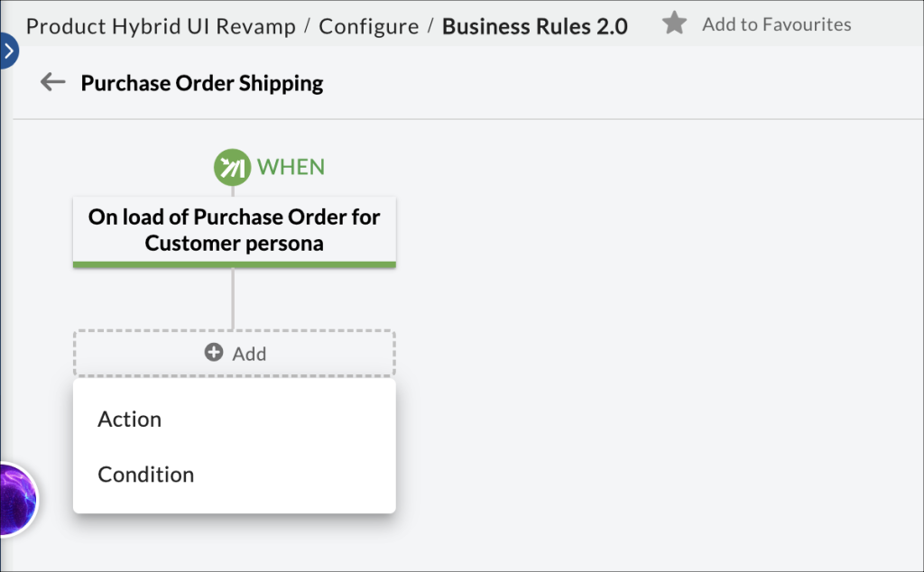Click the Add text in the dashed box
Viewport: 924px width, 572px height.
(249, 354)
